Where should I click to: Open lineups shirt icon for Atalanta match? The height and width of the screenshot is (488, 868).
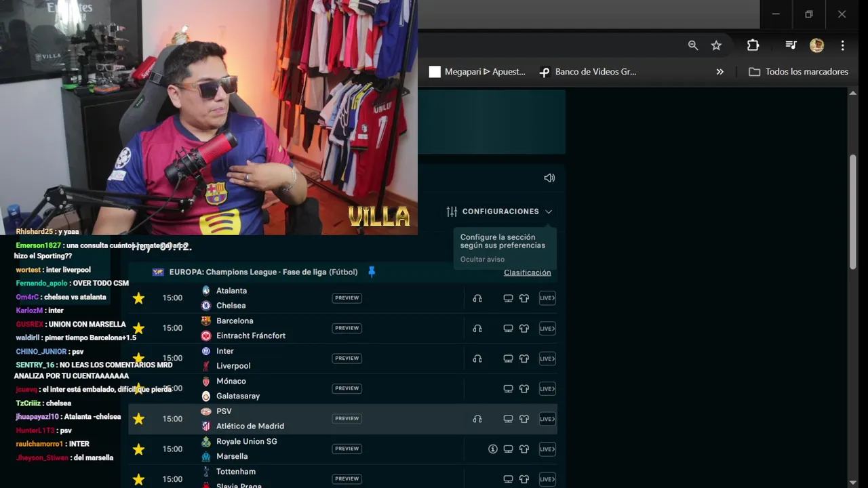(x=524, y=298)
